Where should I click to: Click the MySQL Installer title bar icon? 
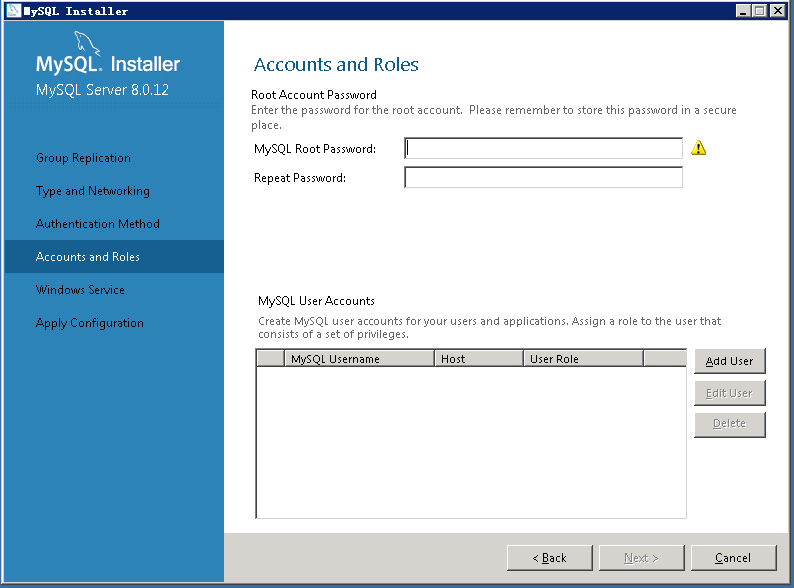point(14,10)
